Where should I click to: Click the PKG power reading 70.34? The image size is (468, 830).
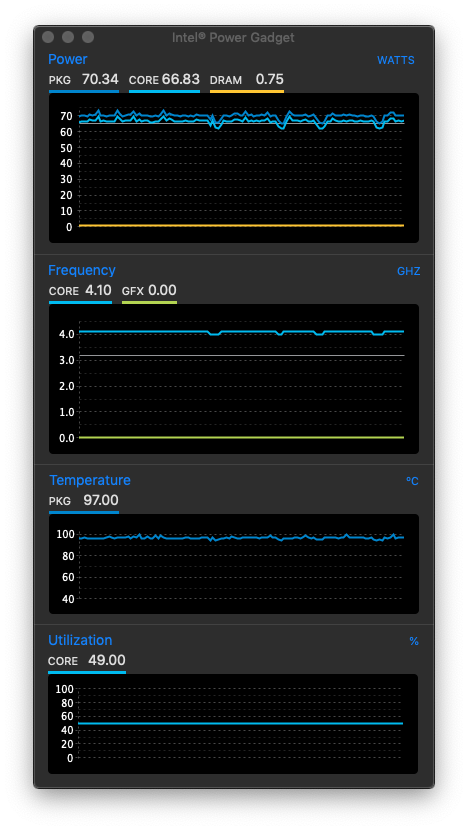pos(100,79)
